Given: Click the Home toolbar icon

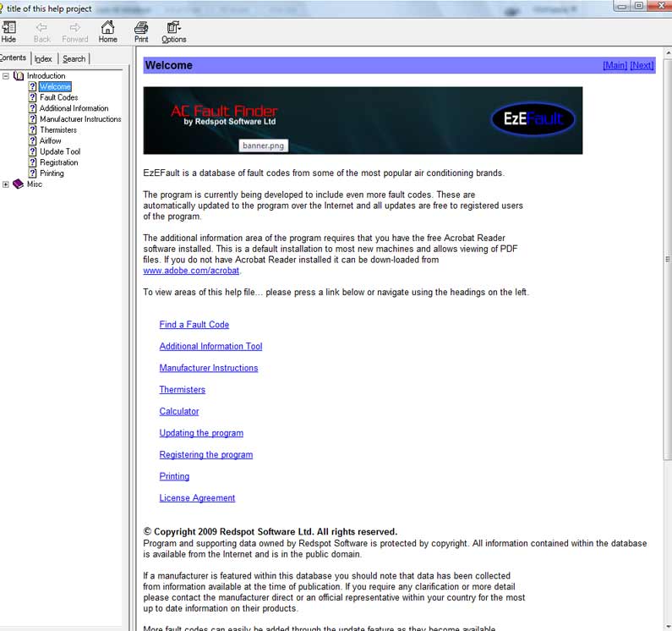Looking at the screenshot, I should (107, 28).
